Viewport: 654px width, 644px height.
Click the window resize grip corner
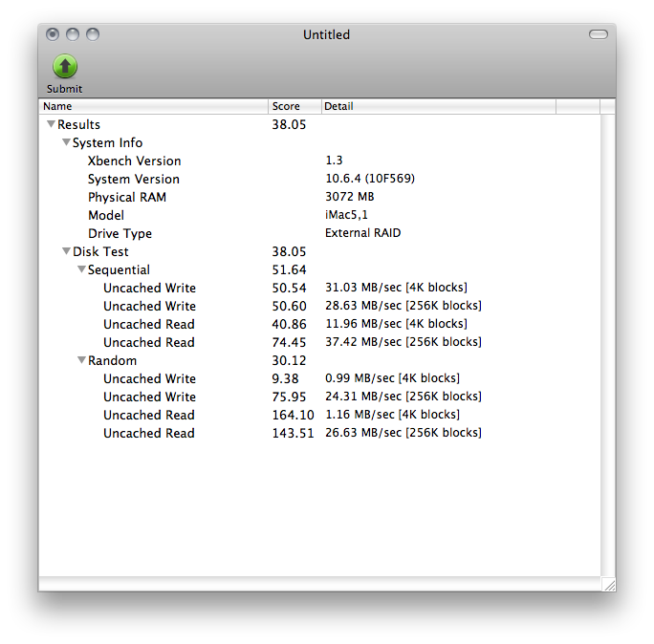[x=609, y=585]
